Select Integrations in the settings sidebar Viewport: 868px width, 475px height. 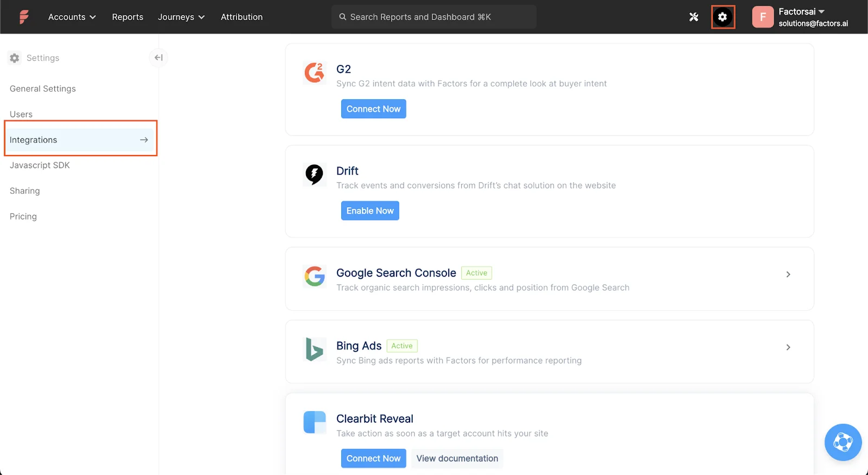coord(80,140)
